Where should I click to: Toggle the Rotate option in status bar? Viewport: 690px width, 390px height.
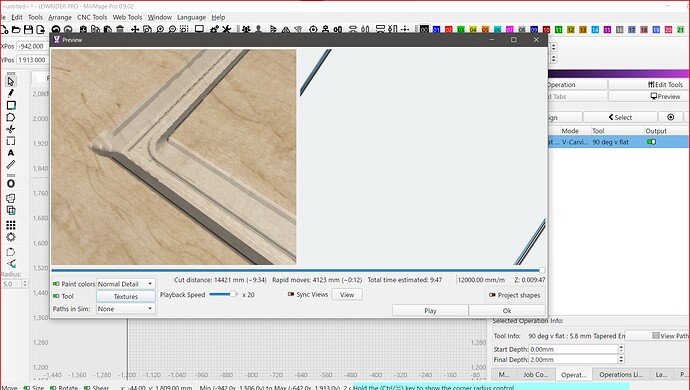click(x=53, y=387)
